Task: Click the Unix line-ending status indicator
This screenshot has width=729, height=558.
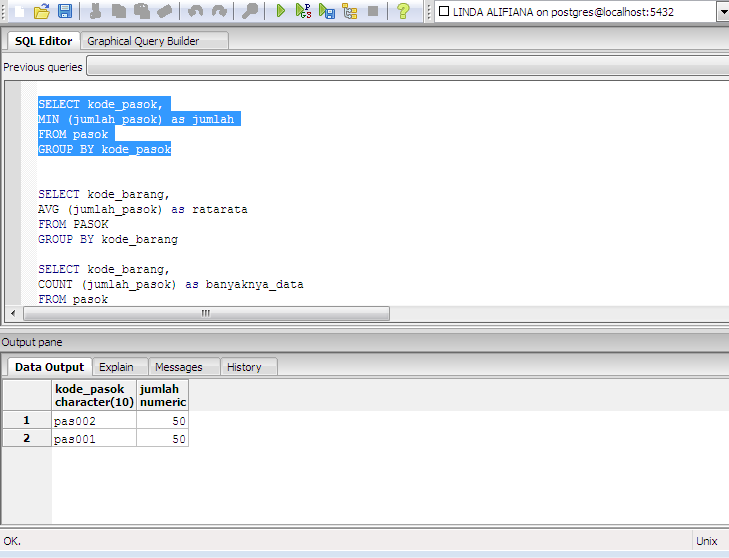Action: (707, 541)
